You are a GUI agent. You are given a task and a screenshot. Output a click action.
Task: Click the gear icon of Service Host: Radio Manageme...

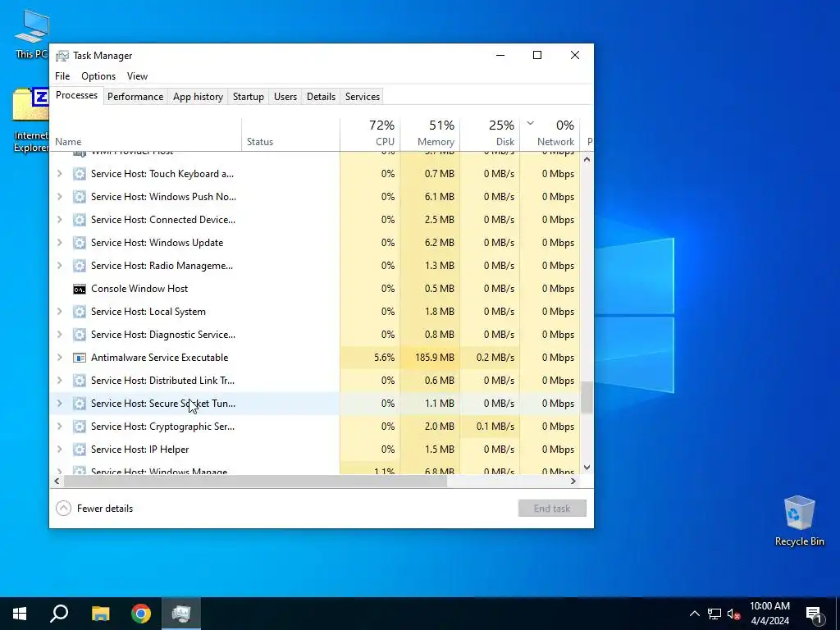point(80,266)
